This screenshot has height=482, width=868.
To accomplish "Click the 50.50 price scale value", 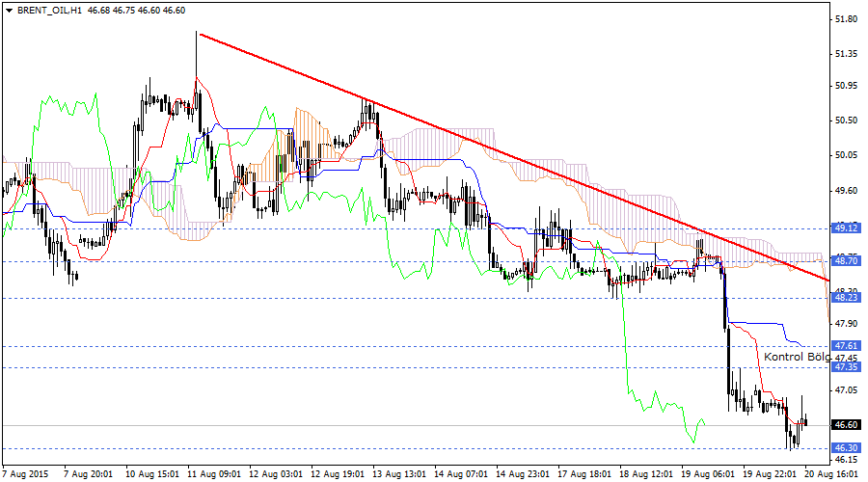I will (846, 120).
